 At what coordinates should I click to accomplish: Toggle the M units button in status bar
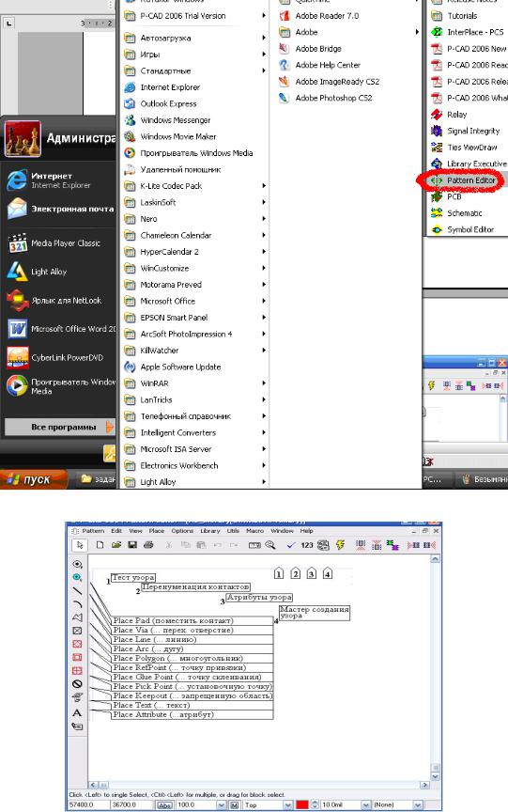pos(235,805)
